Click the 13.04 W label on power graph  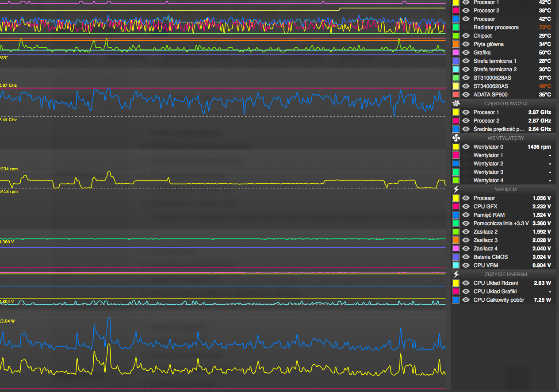8,321
